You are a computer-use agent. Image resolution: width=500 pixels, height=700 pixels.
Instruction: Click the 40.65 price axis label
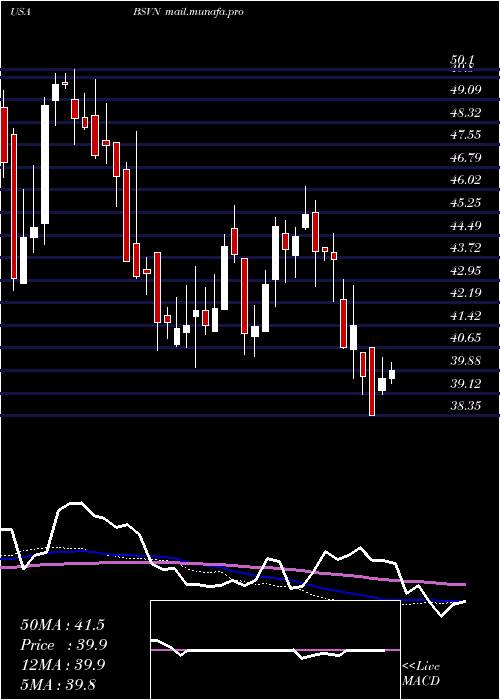coord(467,338)
